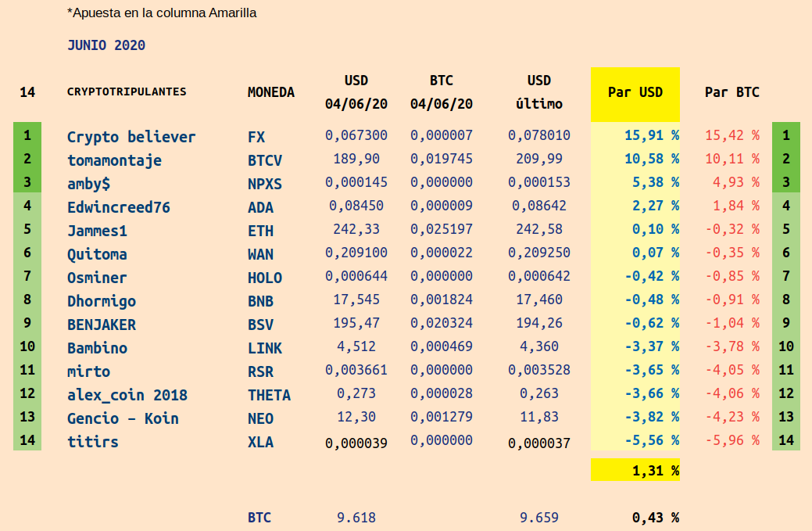Screen dimensions: 812x531
Task: Select the "titirs" participant name
Action: (x=92, y=442)
